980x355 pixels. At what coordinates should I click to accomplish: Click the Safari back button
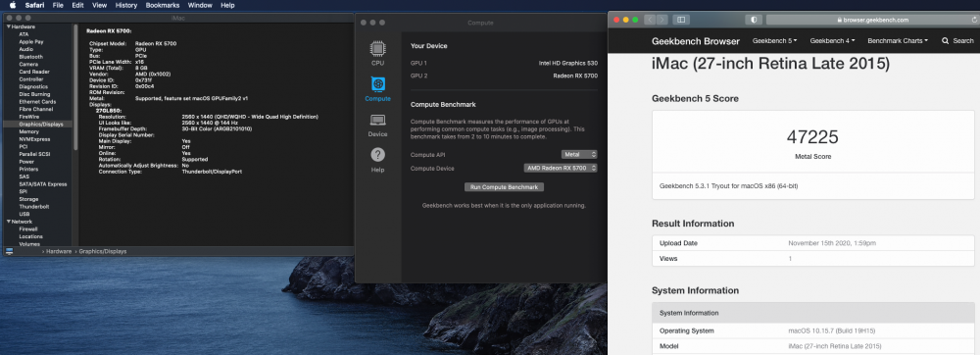click(650, 20)
